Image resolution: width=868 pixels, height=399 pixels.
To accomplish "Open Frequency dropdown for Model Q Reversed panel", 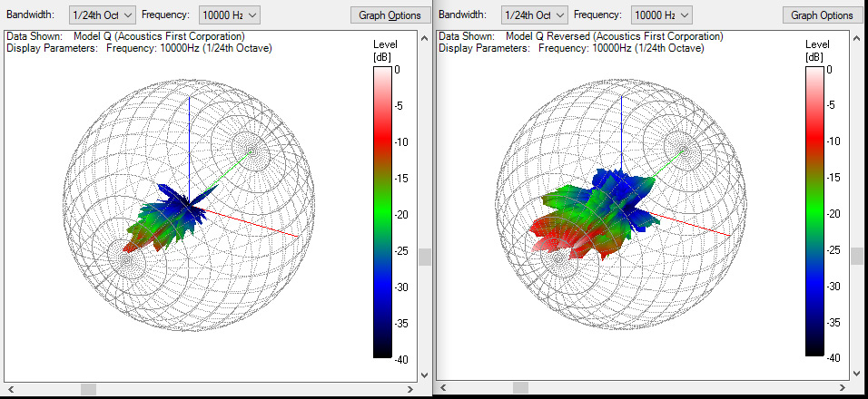I will 661,15.
